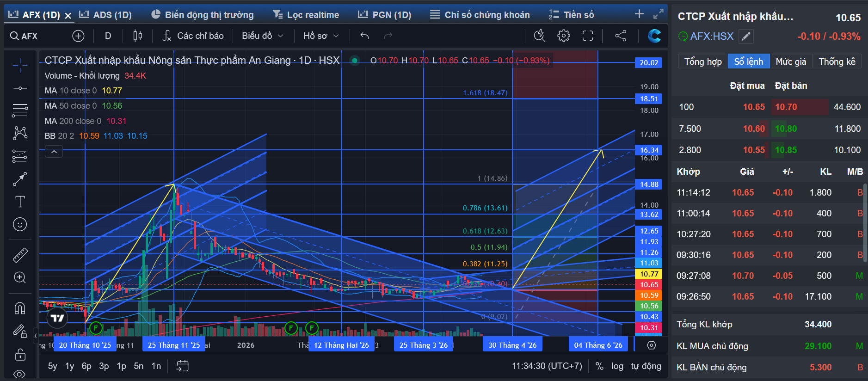This screenshot has width=868, height=381.
Task: Redo the last chart action
Action: point(388,36)
